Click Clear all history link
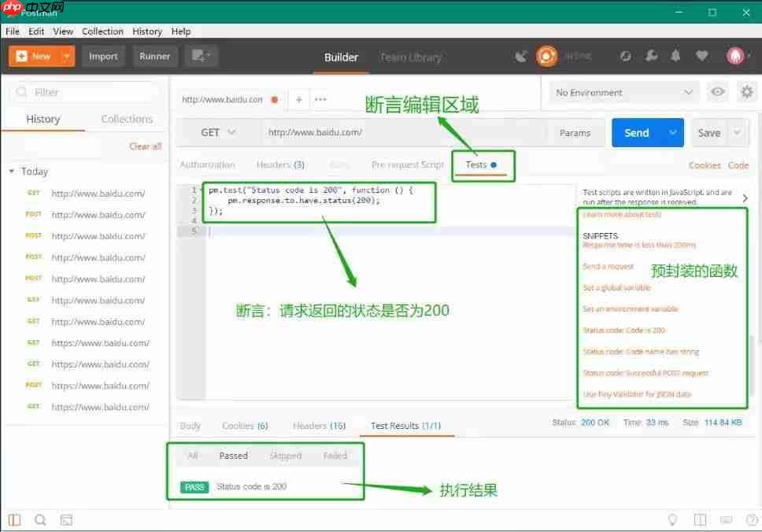The height and width of the screenshot is (532, 762). pyautogui.click(x=146, y=146)
